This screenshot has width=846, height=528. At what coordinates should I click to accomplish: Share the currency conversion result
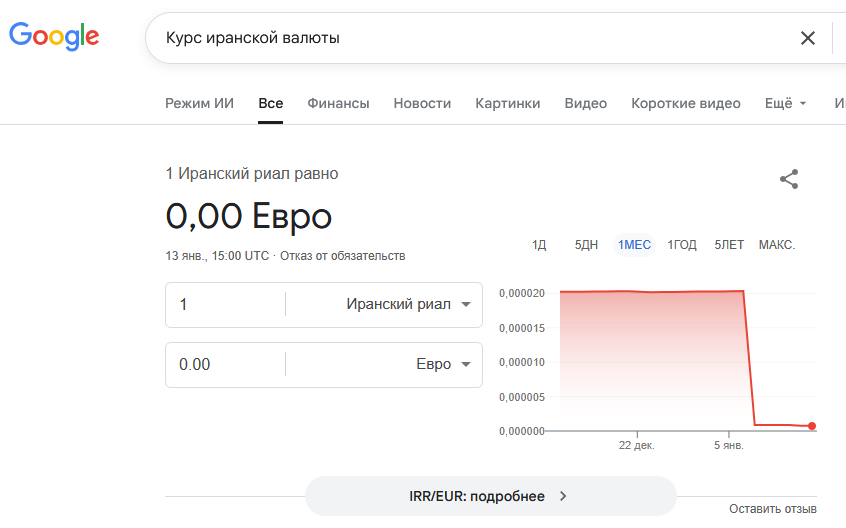coord(789,179)
